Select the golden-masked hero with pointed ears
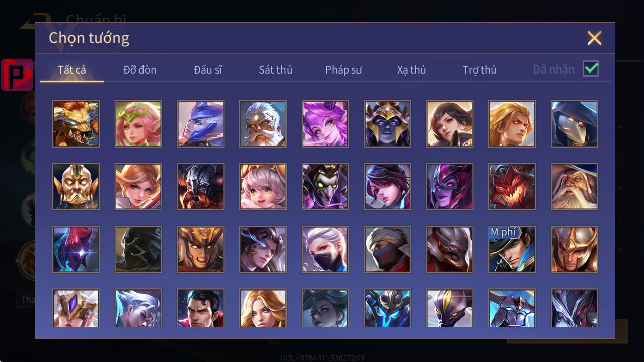644x362 pixels. click(x=76, y=187)
